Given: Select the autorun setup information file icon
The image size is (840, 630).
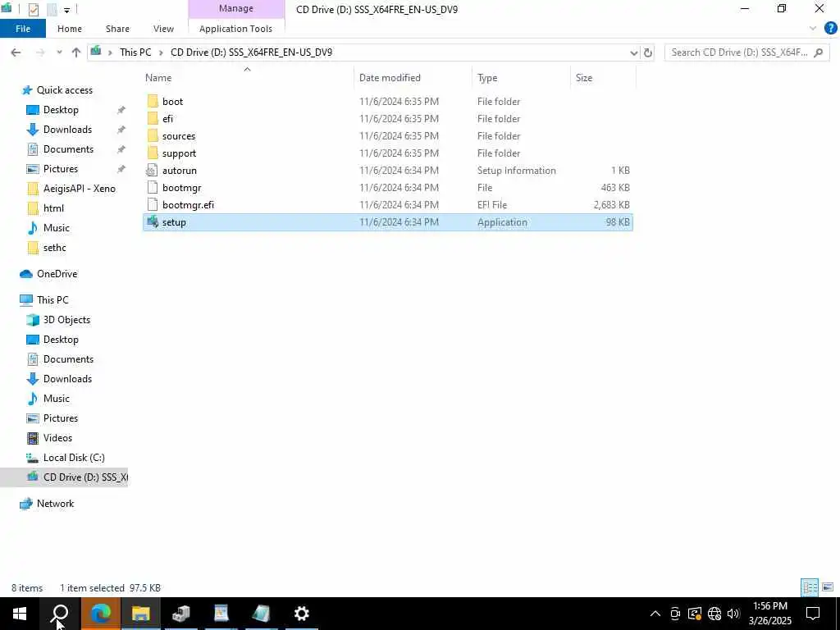Looking at the screenshot, I should (x=153, y=171).
